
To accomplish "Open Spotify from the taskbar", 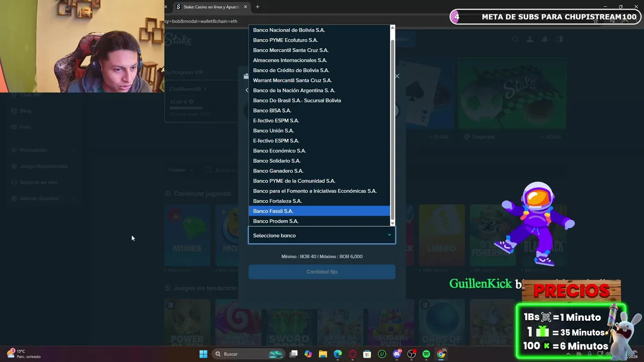I will coord(426,354).
